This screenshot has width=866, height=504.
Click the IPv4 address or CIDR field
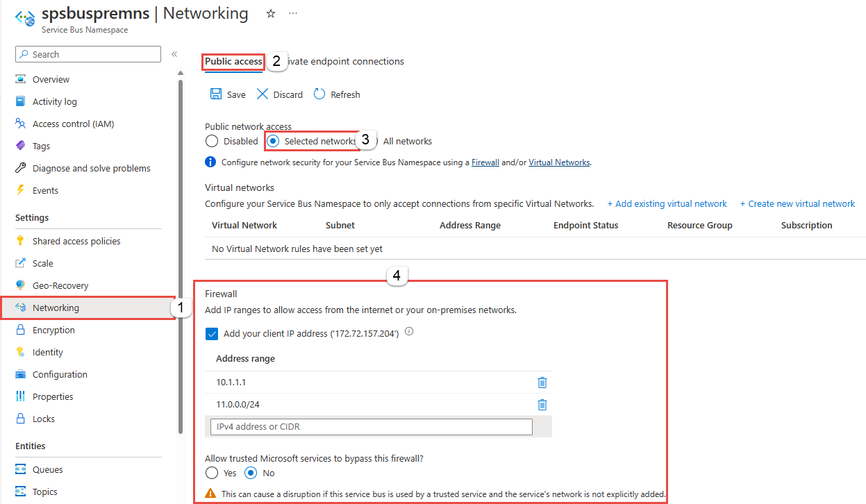click(x=372, y=426)
